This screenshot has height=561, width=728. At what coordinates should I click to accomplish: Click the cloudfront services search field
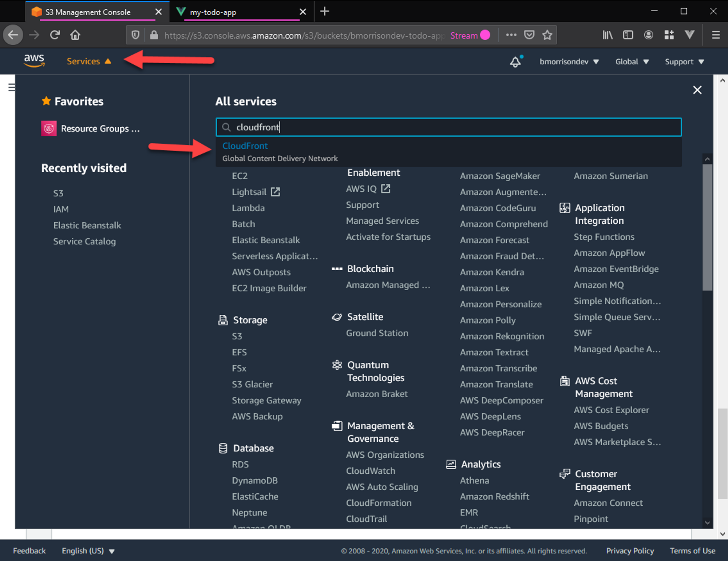[x=448, y=127]
